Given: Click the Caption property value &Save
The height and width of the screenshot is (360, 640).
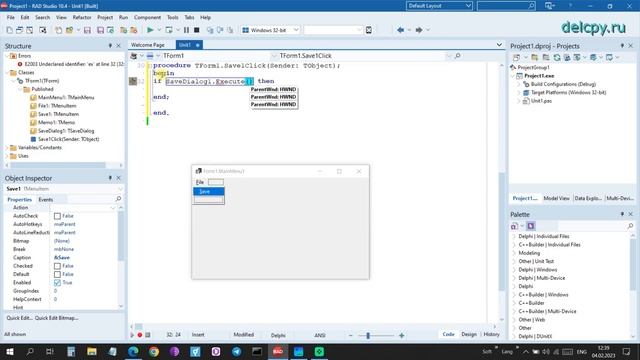Looking at the screenshot, I should pos(62,258).
